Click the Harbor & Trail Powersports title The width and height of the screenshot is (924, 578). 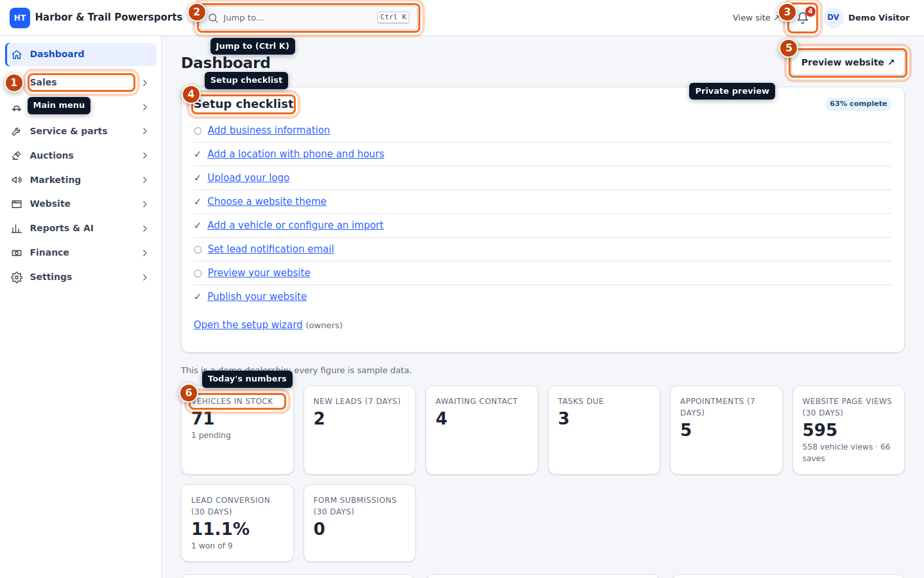pos(108,17)
